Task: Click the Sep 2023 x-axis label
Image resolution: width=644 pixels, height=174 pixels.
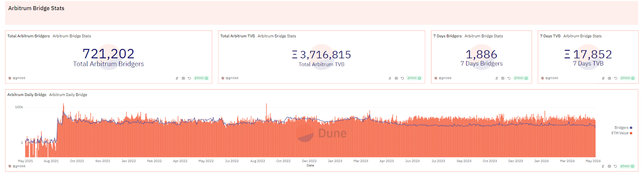Action: click(x=464, y=161)
